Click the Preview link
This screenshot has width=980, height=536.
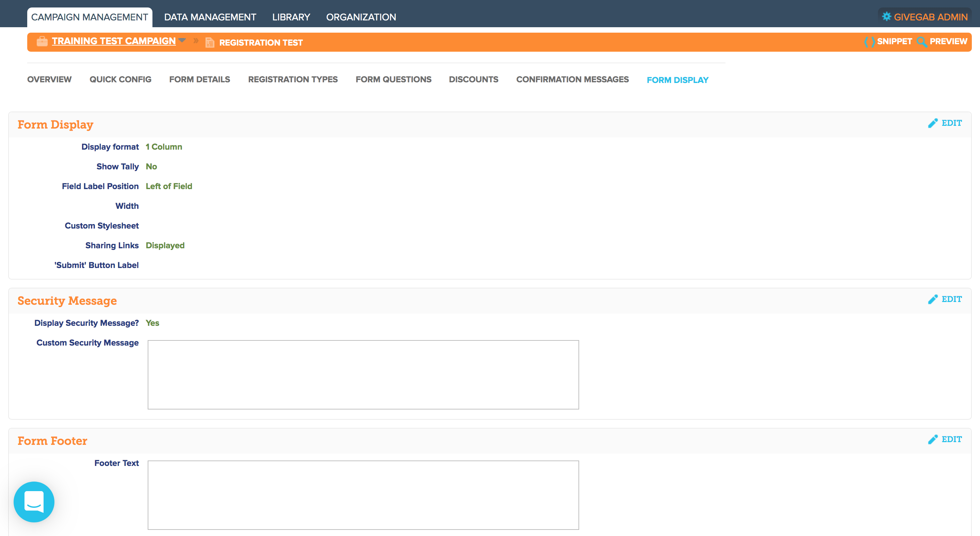click(948, 41)
